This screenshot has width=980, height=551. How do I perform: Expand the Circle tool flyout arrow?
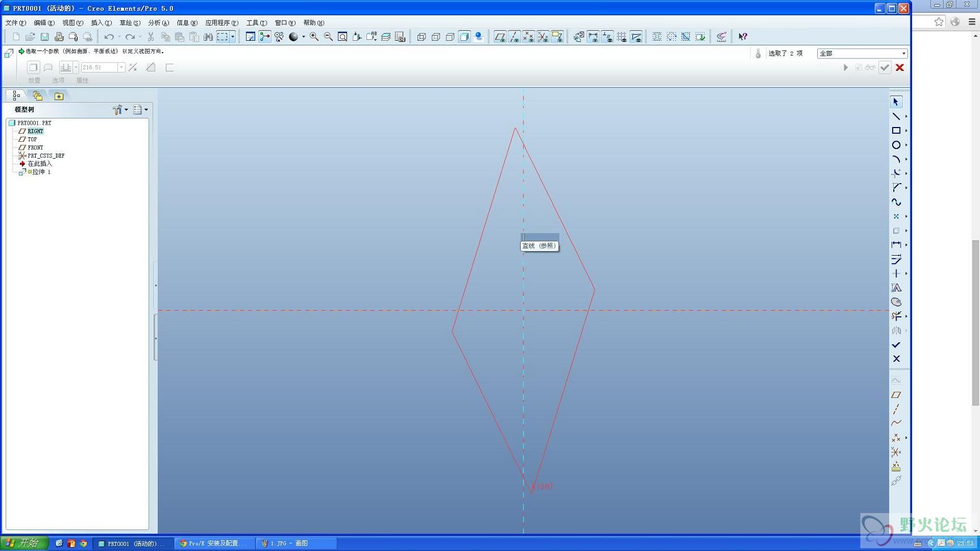point(906,145)
